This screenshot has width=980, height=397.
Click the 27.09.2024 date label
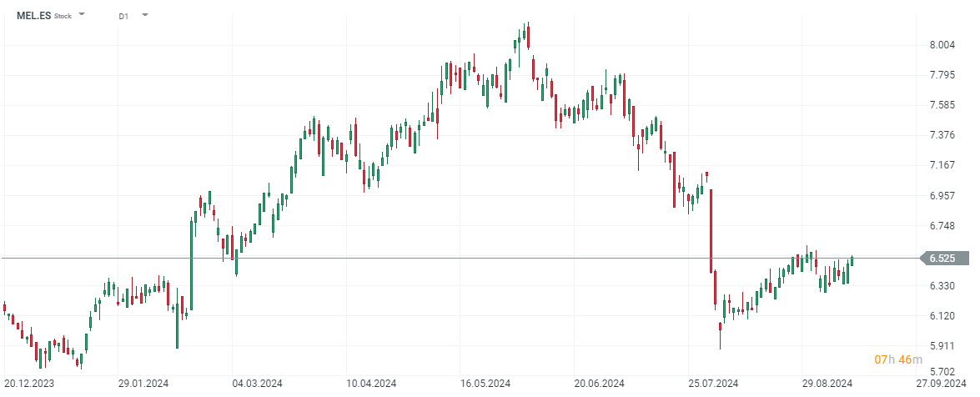coord(942,384)
